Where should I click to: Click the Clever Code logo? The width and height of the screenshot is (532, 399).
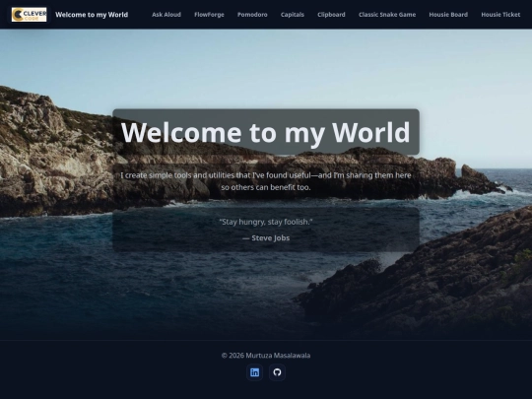(x=29, y=15)
